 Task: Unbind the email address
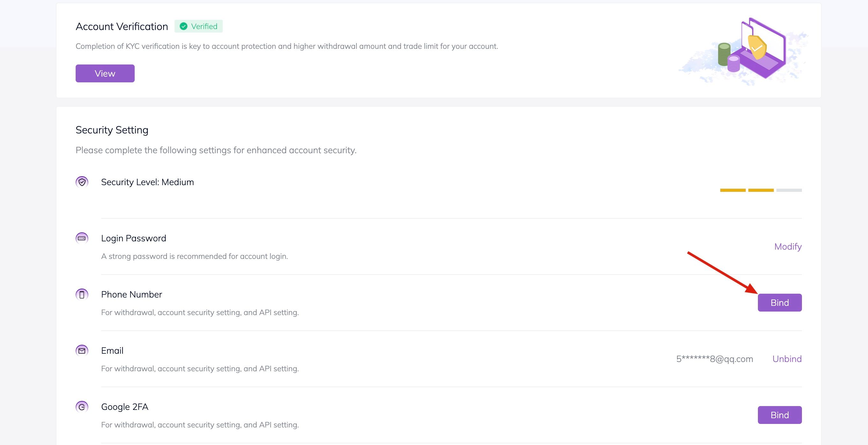click(x=787, y=359)
